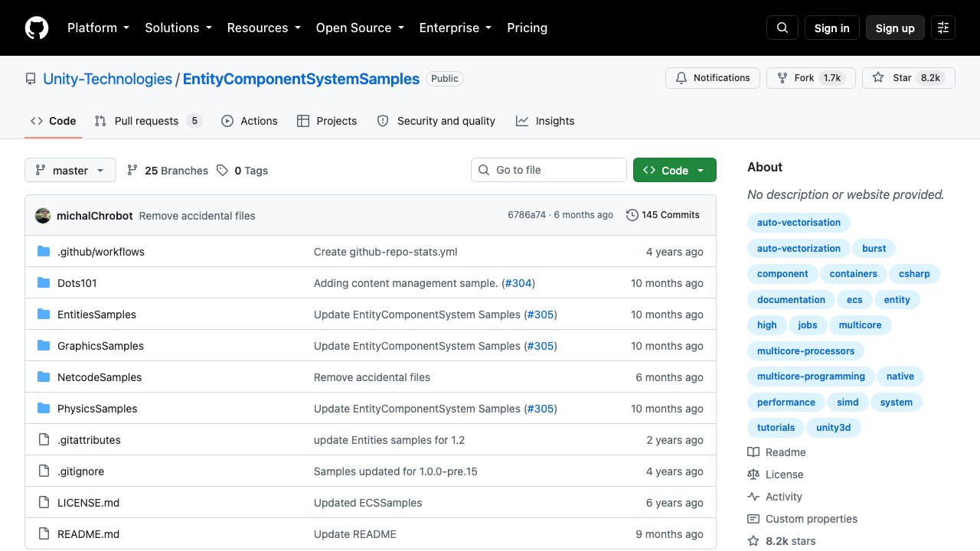Open the .github/workflows folder
This screenshot has height=551, width=980.
pyautogui.click(x=101, y=252)
